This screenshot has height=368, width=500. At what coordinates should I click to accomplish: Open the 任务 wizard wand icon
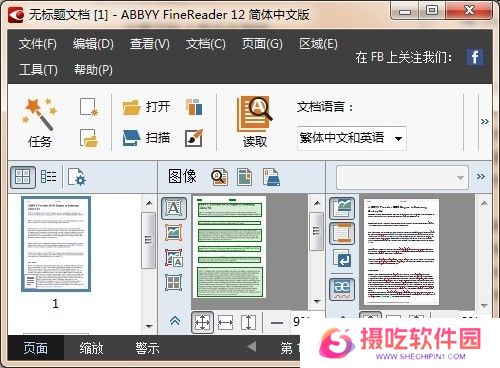[39, 114]
